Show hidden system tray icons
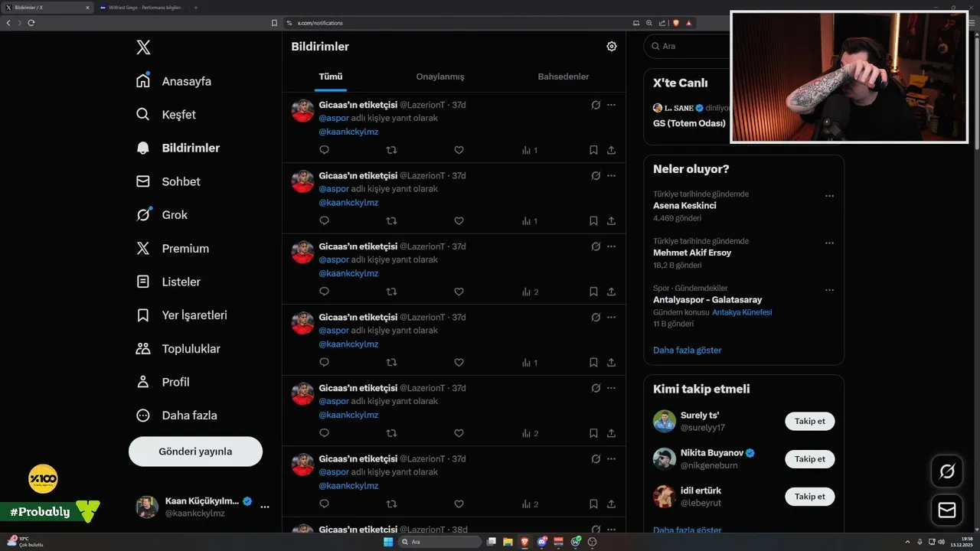980x551 pixels. click(x=909, y=542)
